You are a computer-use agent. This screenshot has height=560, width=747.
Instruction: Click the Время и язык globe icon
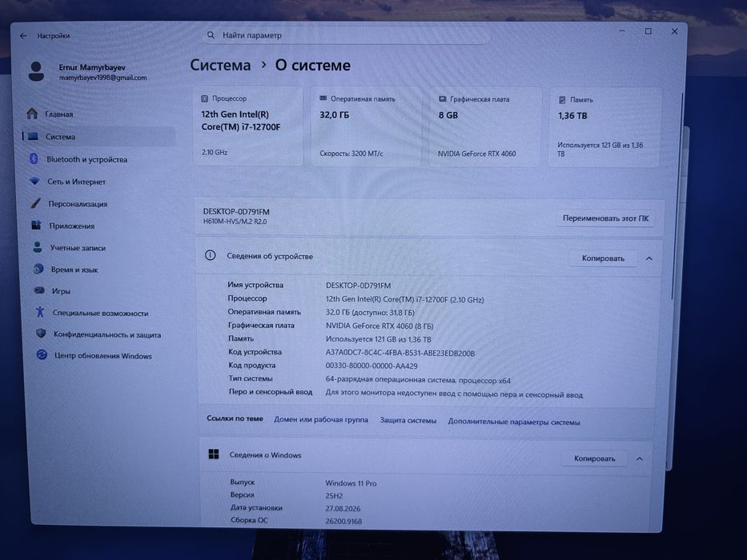click(x=38, y=269)
